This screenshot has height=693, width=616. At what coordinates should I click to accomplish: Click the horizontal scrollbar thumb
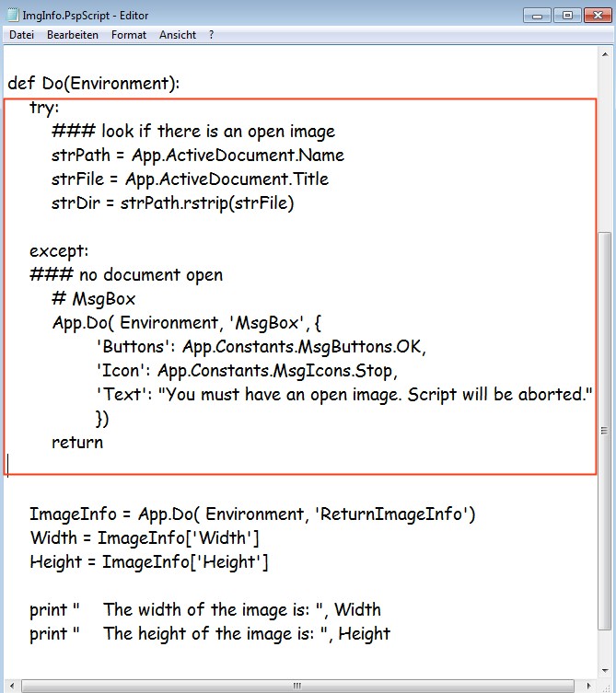[295, 686]
